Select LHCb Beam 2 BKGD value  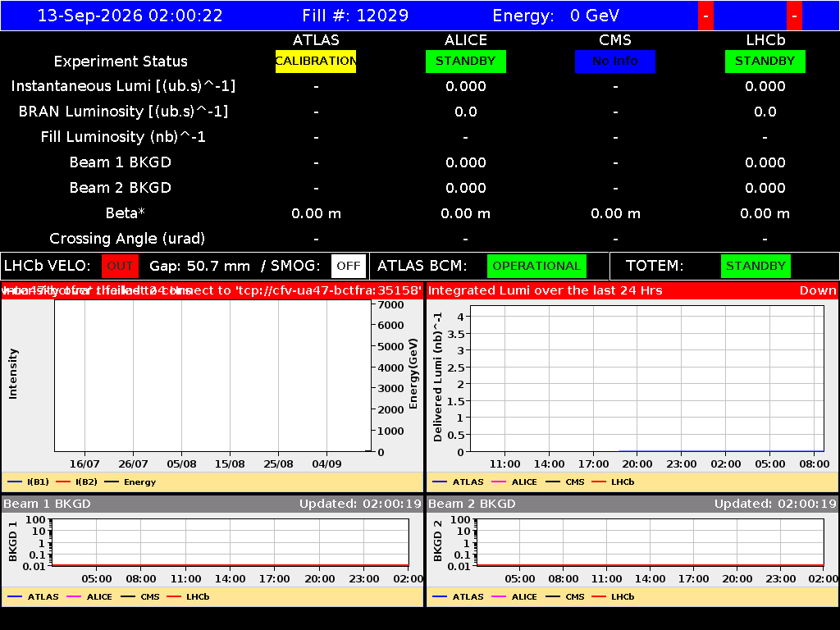[x=765, y=188]
